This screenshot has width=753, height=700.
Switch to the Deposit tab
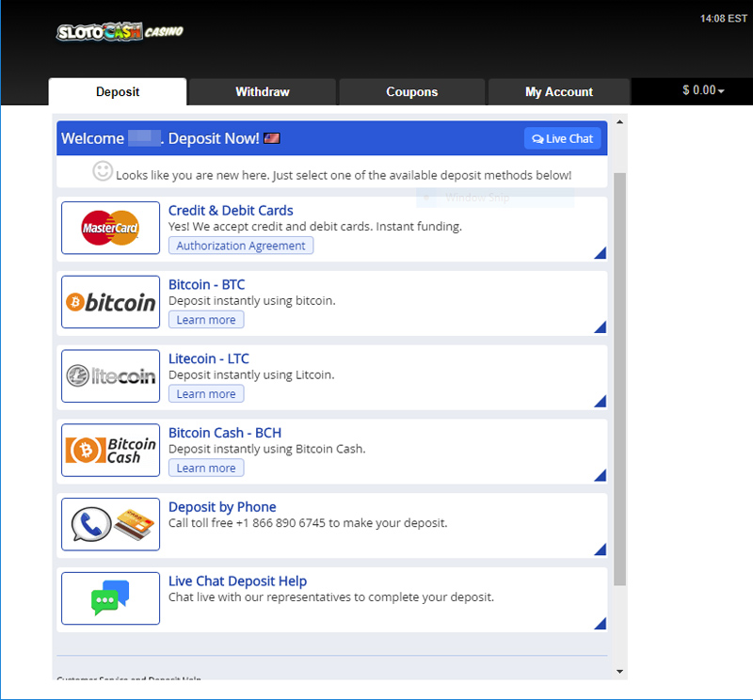[118, 91]
